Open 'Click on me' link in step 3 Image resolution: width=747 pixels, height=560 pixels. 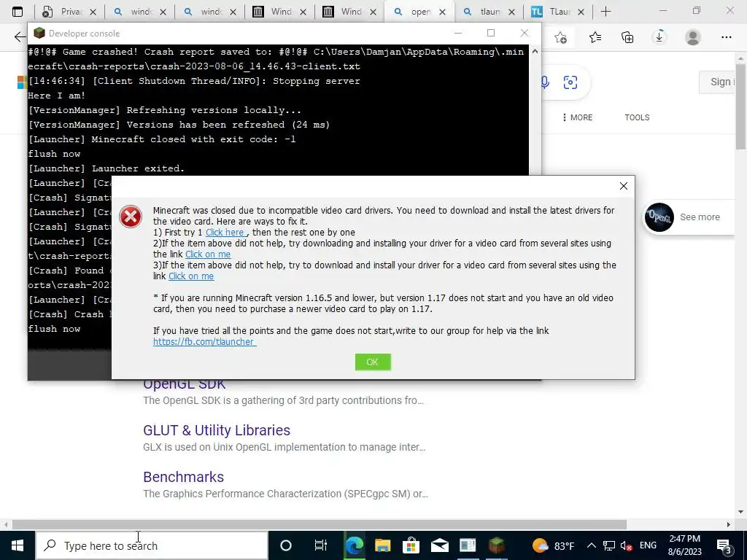pyautogui.click(x=191, y=276)
